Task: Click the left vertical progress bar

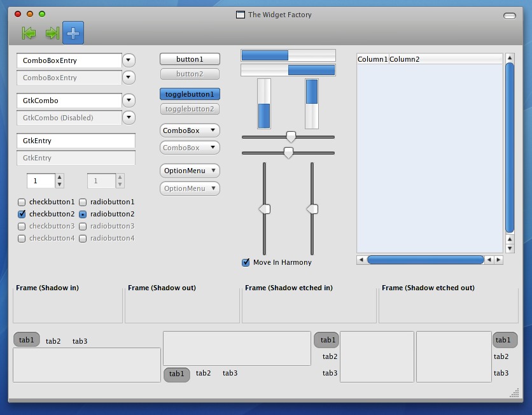Action: click(264, 104)
